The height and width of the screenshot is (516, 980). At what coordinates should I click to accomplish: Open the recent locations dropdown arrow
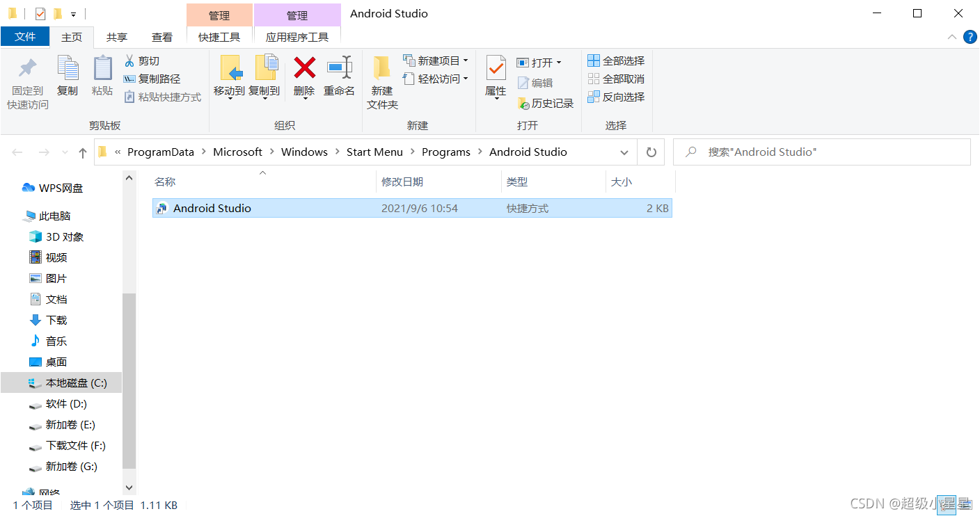point(65,152)
